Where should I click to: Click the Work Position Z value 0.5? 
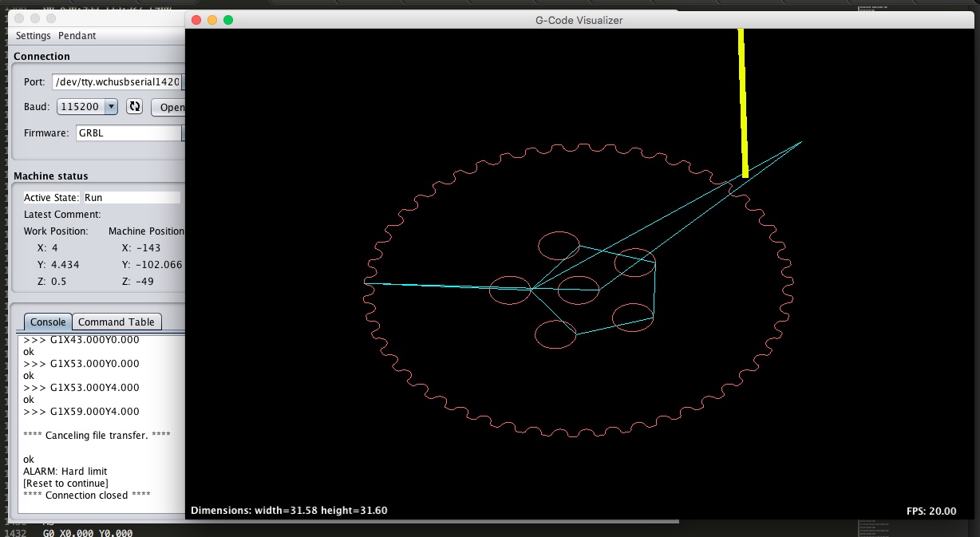59,282
